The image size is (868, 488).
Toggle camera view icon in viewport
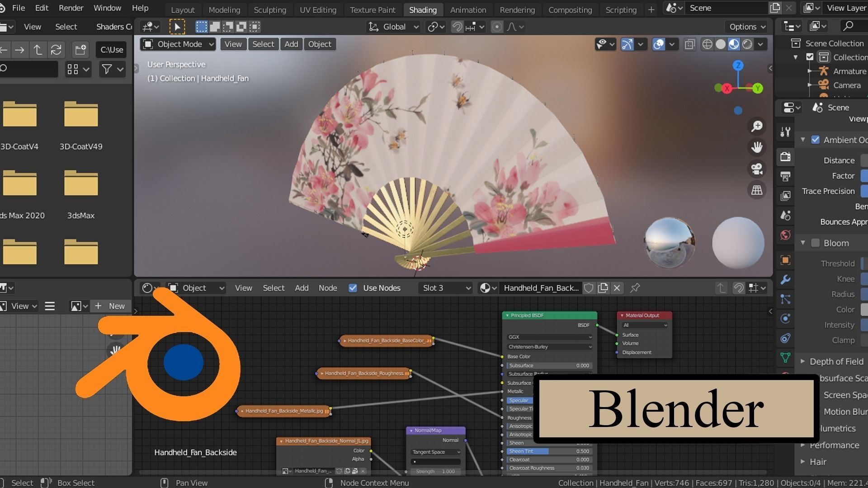(757, 169)
